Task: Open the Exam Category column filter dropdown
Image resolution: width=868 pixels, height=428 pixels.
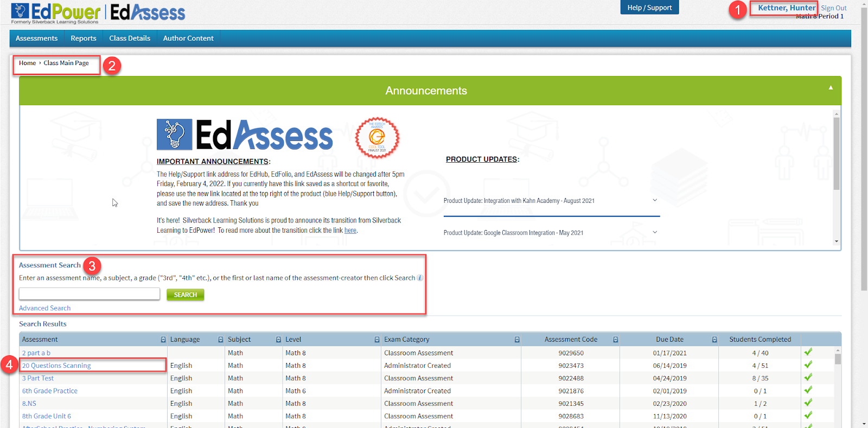Action: (x=517, y=340)
